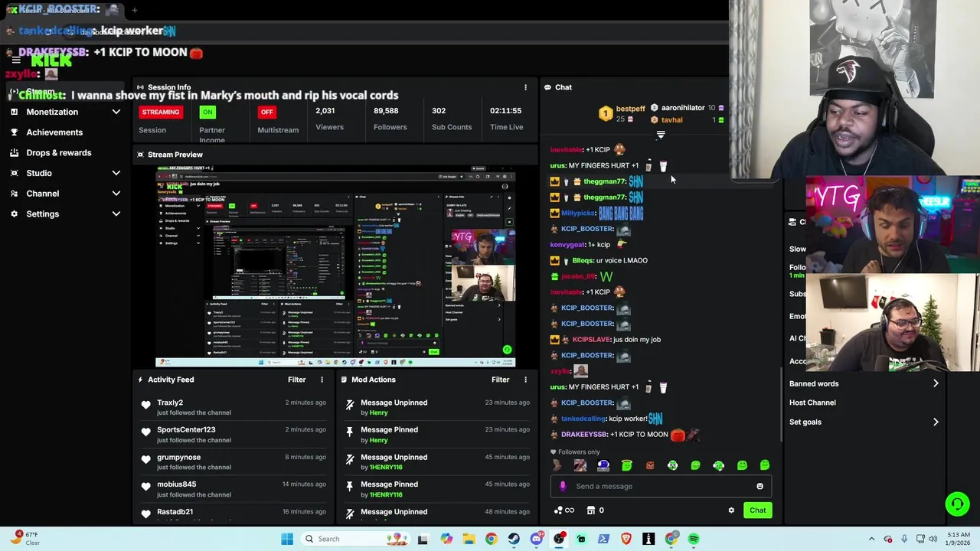Screen dimensions: 980x551
Task: Open the hamburger menu beside Kick logo
Action: pyautogui.click(x=15, y=60)
